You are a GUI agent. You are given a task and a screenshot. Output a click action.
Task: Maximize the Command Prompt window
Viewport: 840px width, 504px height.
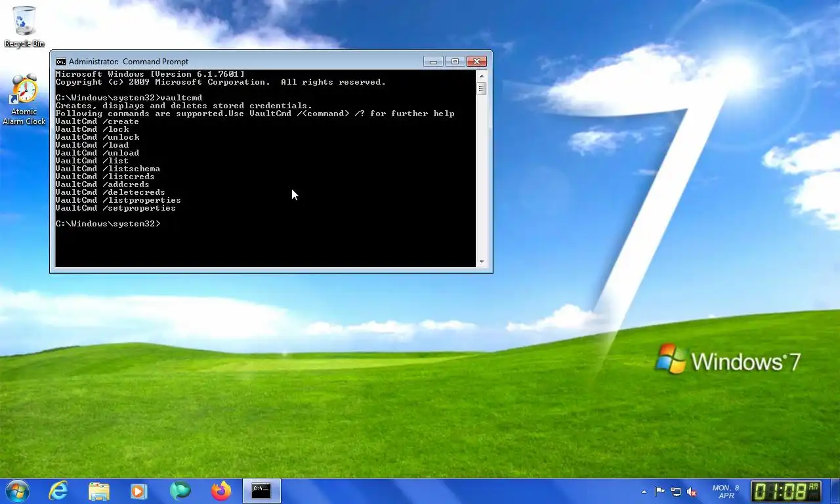(455, 62)
